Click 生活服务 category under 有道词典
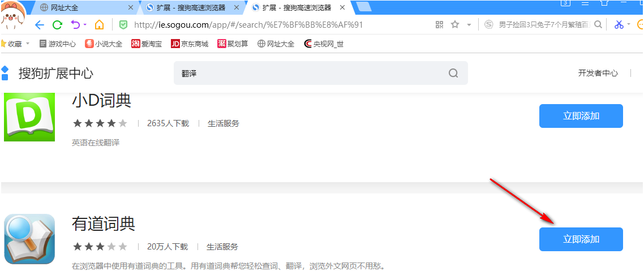Screen dimensions: 644x271 coord(222,247)
